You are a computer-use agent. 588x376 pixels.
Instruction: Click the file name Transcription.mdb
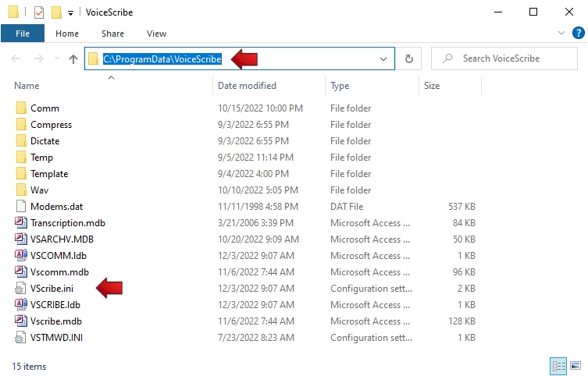68,223
